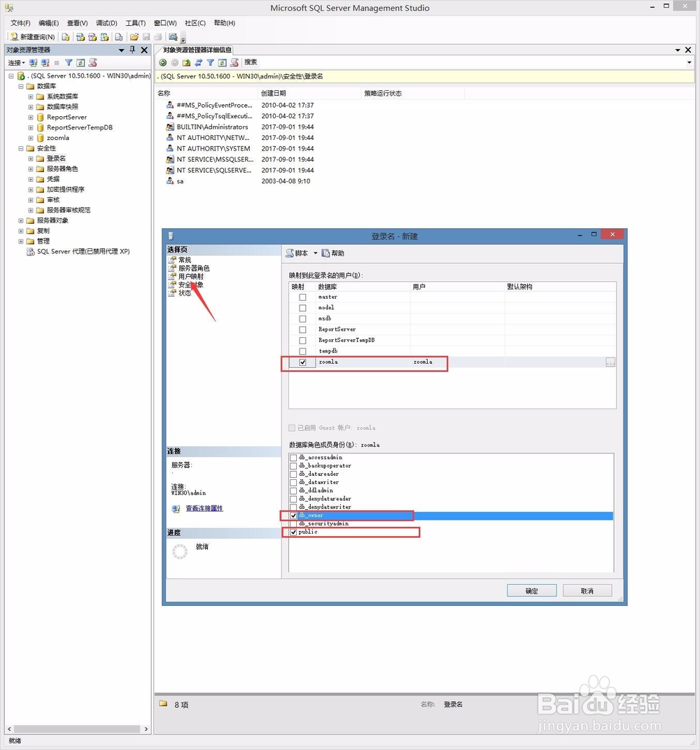Select the BUILTIN\Administrators login row
This screenshot has width=700, height=750.
(x=212, y=127)
